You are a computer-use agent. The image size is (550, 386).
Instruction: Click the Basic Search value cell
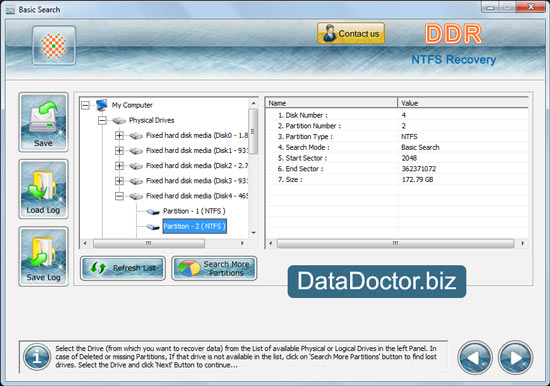420,147
